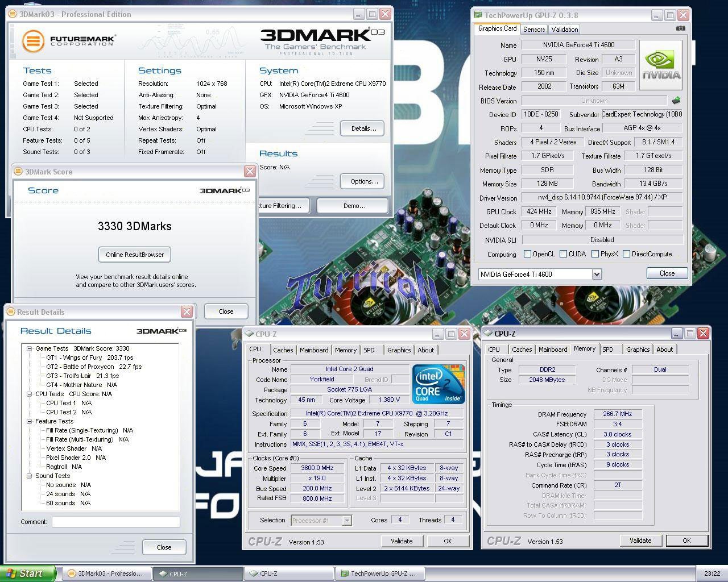Click the Online ResultBrowser button

click(x=135, y=255)
